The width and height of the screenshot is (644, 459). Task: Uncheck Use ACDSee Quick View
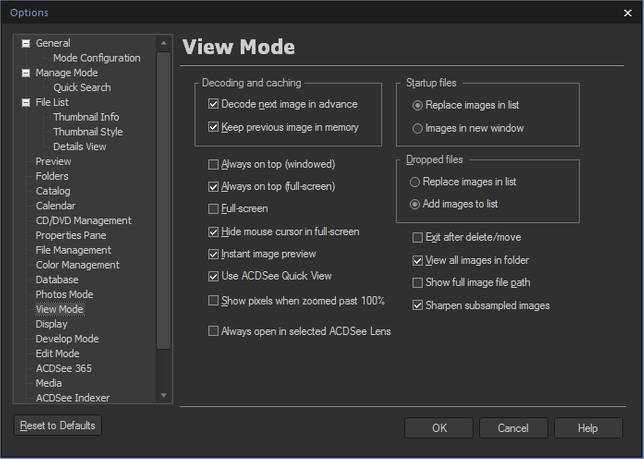(x=213, y=276)
